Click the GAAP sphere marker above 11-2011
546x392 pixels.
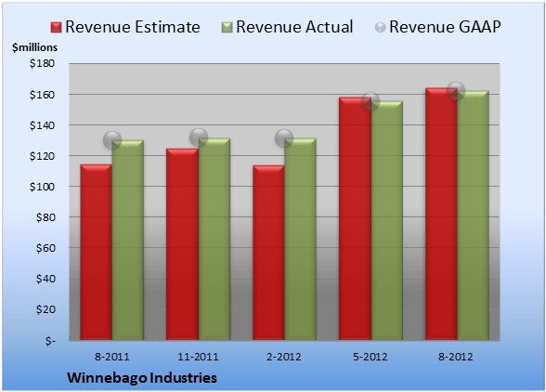pyautogui.click(x=199, y=137)
